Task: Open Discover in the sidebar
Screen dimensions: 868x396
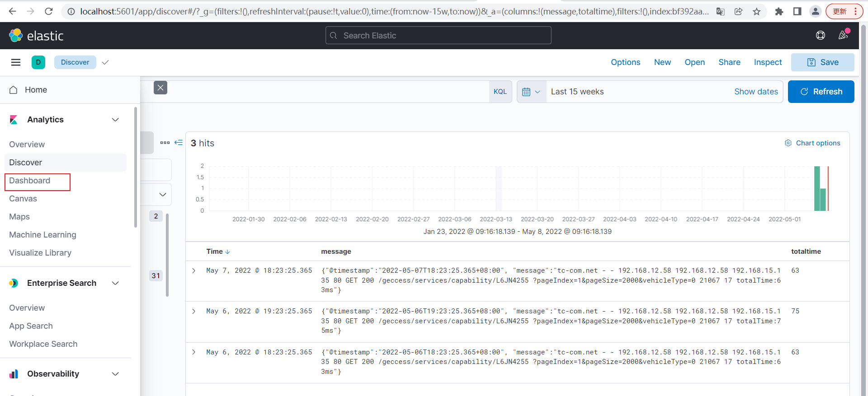Action: click(66, 163)
